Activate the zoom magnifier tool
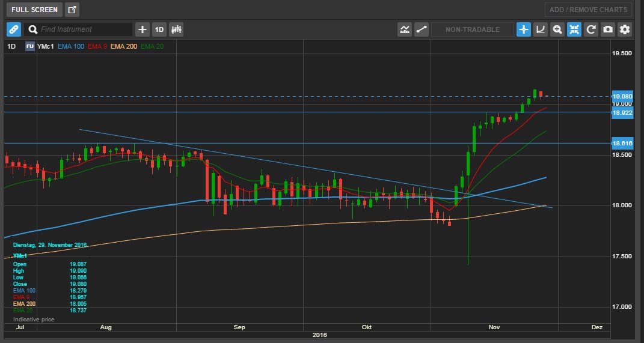 557,29
